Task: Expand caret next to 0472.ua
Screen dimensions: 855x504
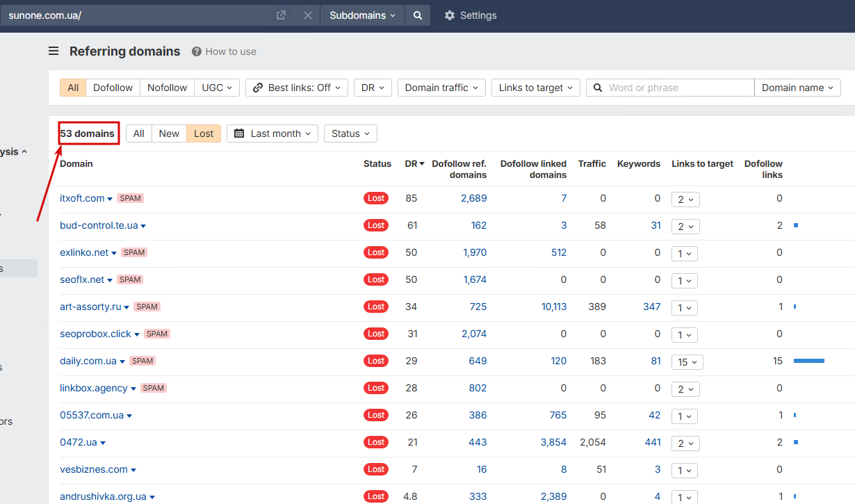Action: coord(103,443)
